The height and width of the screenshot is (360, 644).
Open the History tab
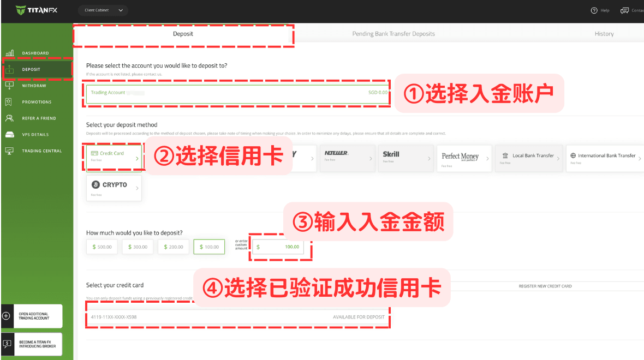point(604,34)
